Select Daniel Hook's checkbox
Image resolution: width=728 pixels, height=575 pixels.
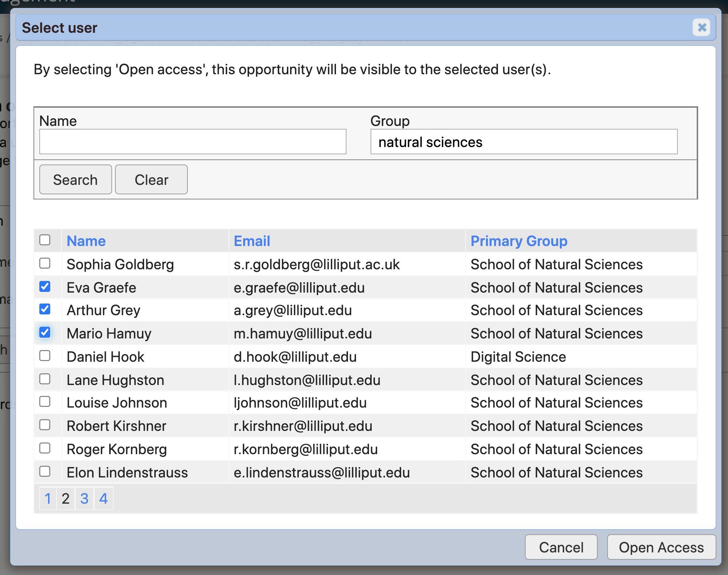tap(45, 356)
